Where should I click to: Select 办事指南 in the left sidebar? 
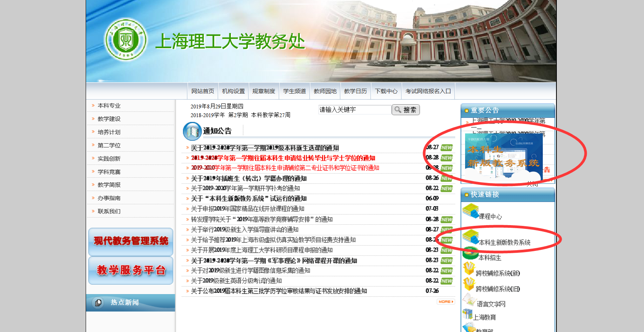109,198
